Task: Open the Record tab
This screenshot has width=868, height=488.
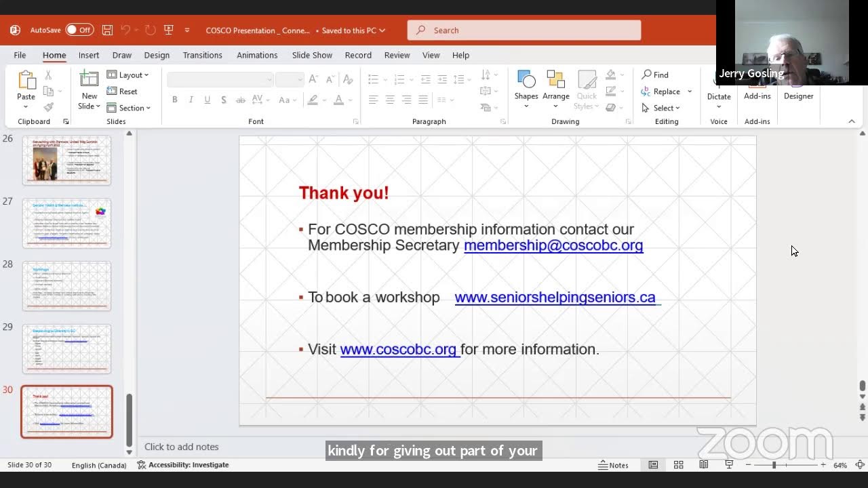Action: click(358, 55)
